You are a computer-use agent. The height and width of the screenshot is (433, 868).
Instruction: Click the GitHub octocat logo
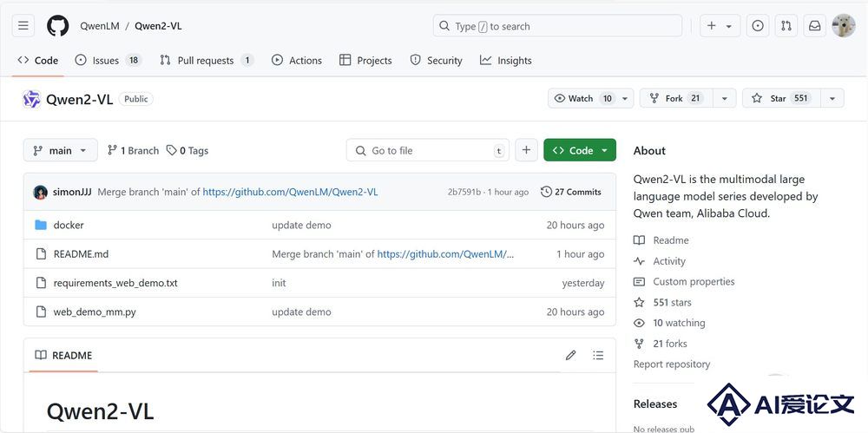57,26
